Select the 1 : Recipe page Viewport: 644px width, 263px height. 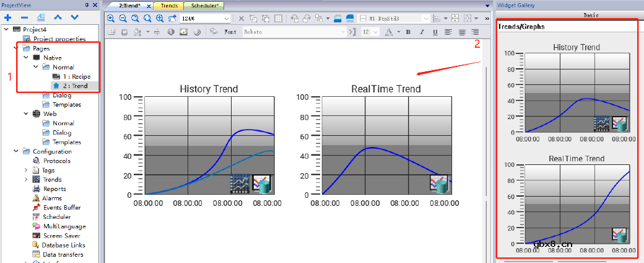76,76
